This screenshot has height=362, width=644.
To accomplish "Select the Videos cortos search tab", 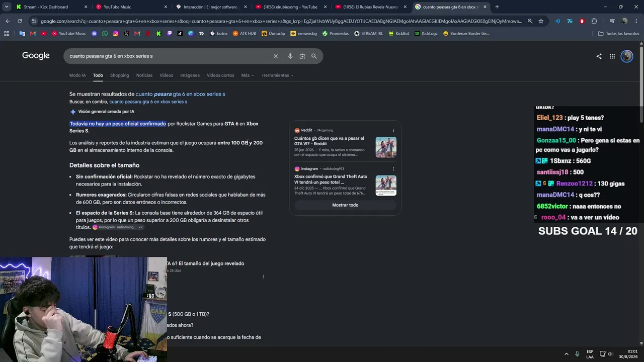I will click(x=220, y=75).
